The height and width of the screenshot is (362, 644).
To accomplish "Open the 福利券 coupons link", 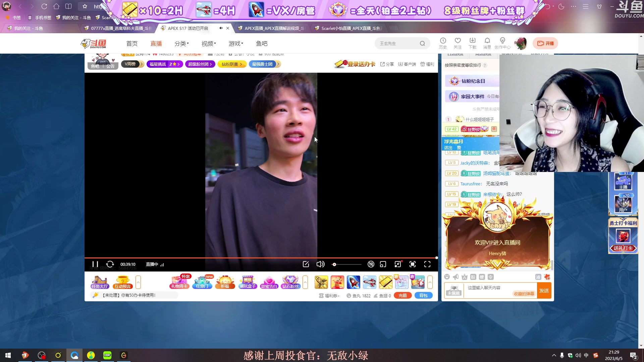I will (329, 296).
